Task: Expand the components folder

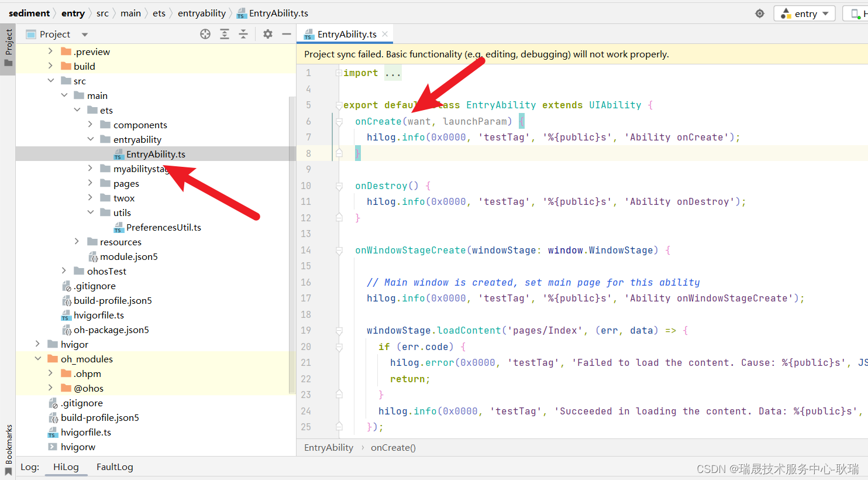Action: (90, 125)
